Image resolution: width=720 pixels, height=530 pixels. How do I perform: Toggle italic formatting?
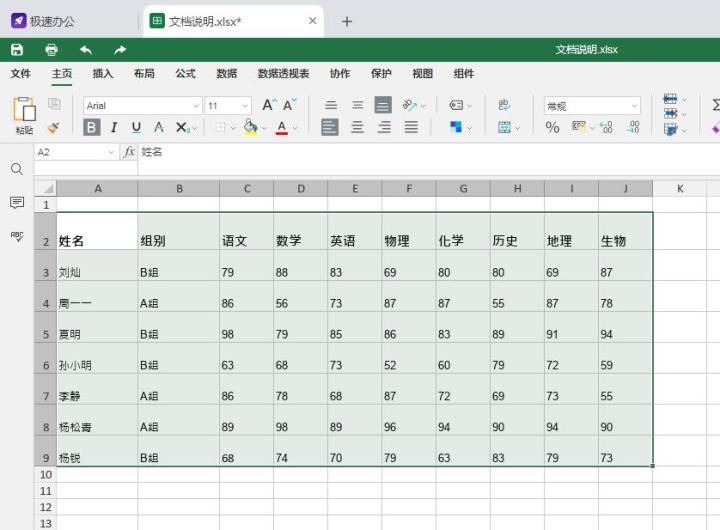point(114,127)
